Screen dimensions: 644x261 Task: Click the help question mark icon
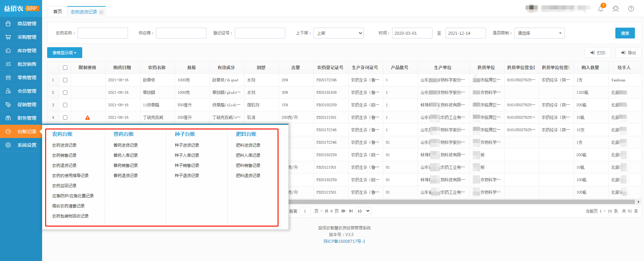pos(631,9)
